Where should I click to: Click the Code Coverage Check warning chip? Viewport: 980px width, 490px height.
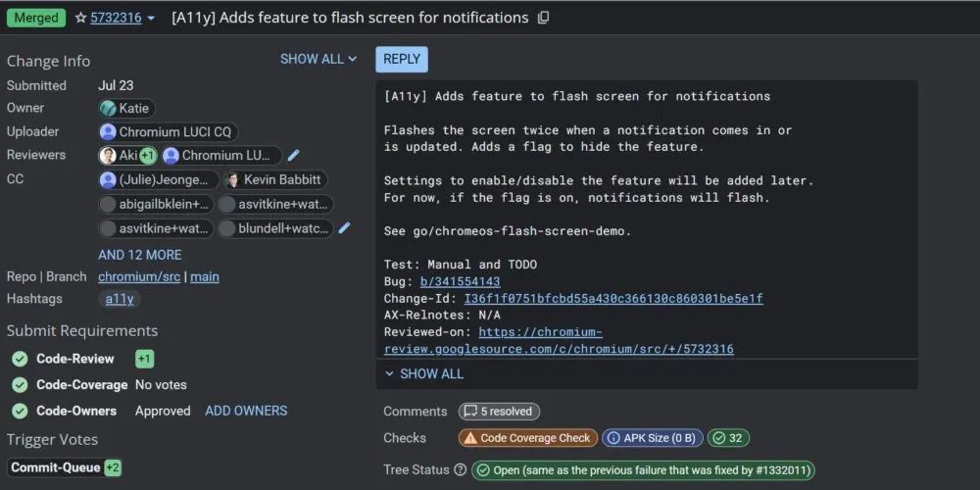(x=527, y=438)
